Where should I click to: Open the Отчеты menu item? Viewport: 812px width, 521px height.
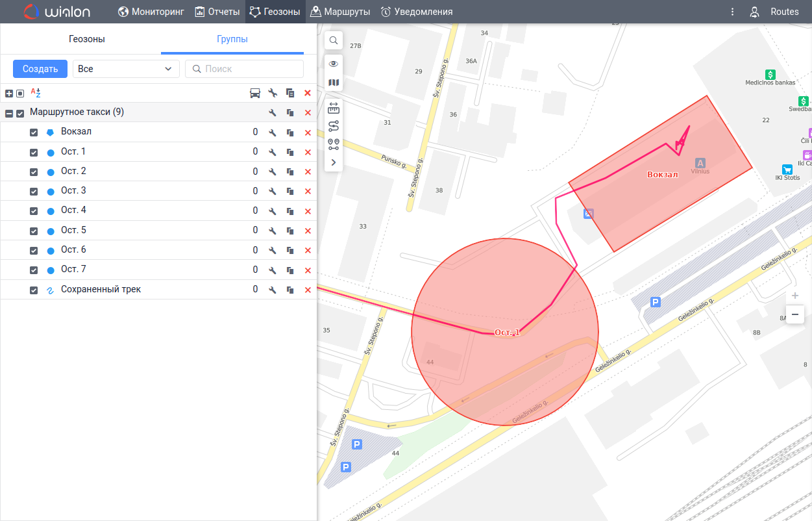tap(217, 12)
